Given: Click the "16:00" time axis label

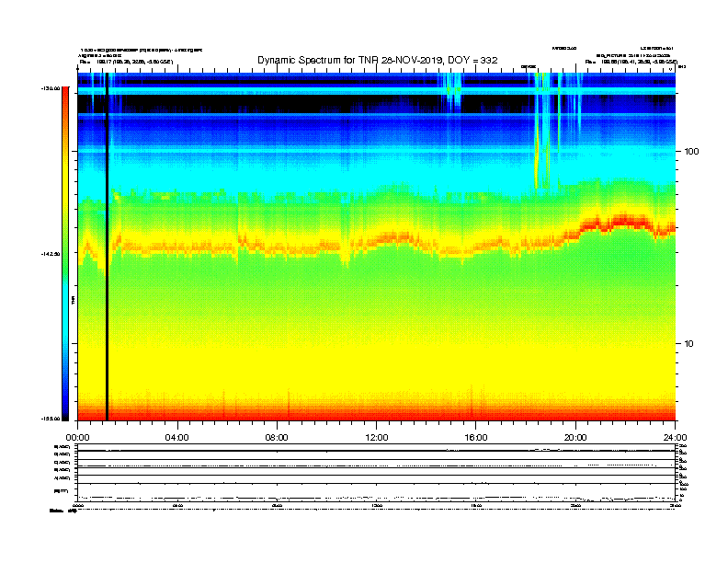Looking at the screenshot, I should tap(476, 438).
